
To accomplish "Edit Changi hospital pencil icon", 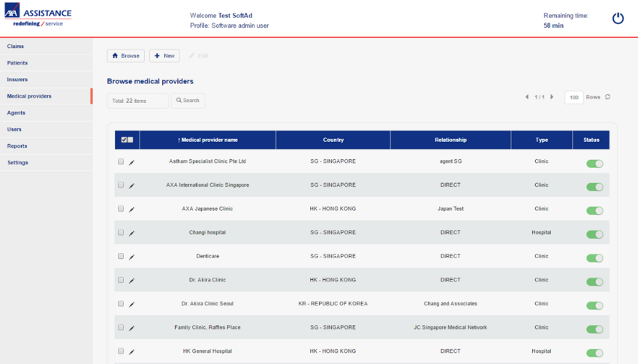I will 131,233.
